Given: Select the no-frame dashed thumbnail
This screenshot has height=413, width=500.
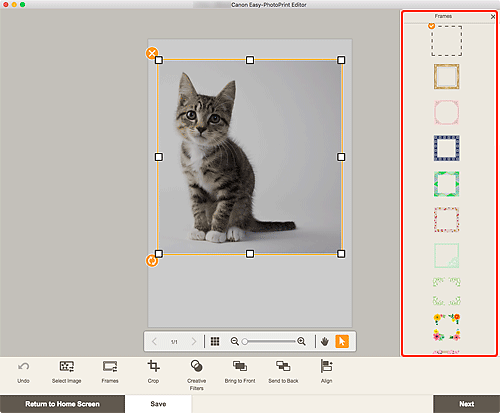Looking at the screenshot, I should click(447, 41).
